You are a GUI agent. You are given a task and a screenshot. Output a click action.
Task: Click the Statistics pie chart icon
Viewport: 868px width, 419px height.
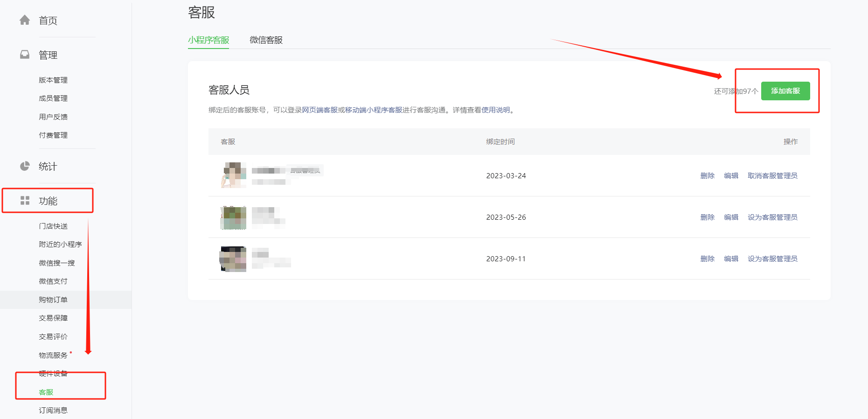(25, 166)
